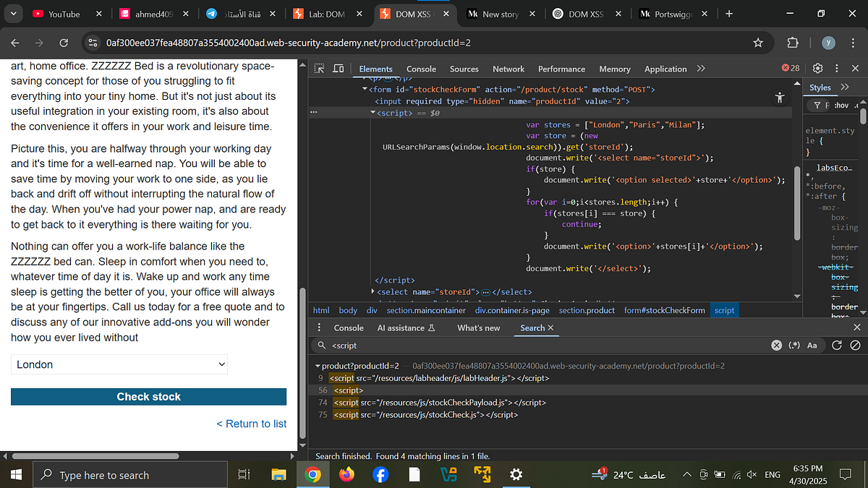Screen dimensions: 868x488
Task: Switch to the Console tab
Action: pyautogui.click(x=421, y=69)
